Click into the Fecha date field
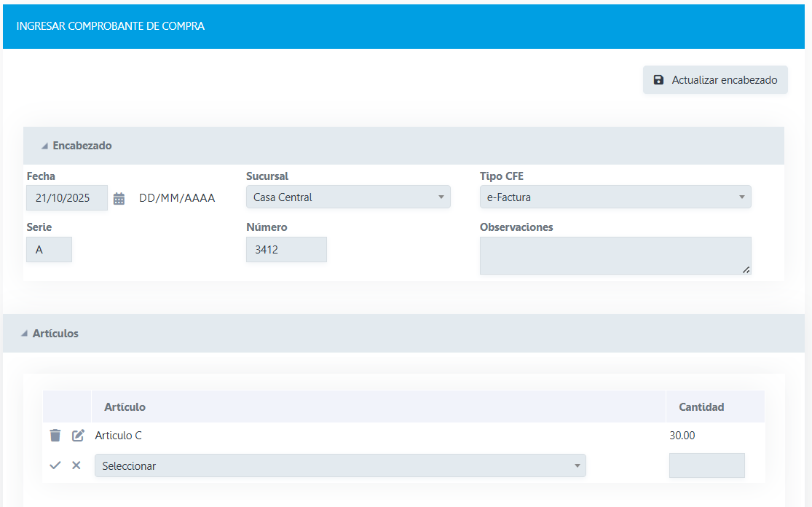Image resolution: width=812 pixels, height=507 pixels. click(67, 197)
